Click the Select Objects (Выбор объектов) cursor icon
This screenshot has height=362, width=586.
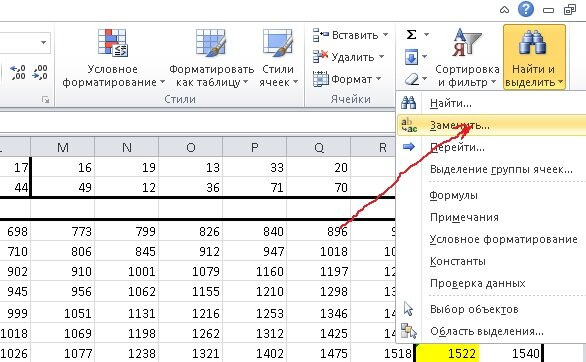point(408,309)
